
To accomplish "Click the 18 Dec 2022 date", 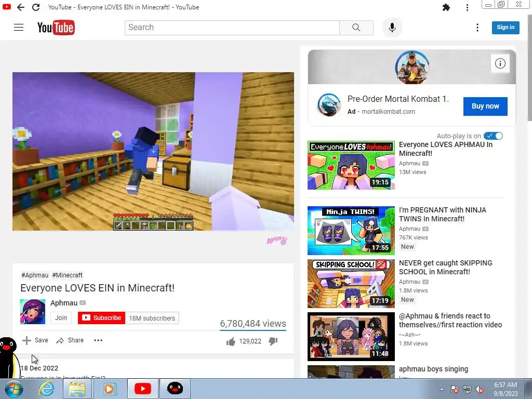I will click(x=39, y=368).
